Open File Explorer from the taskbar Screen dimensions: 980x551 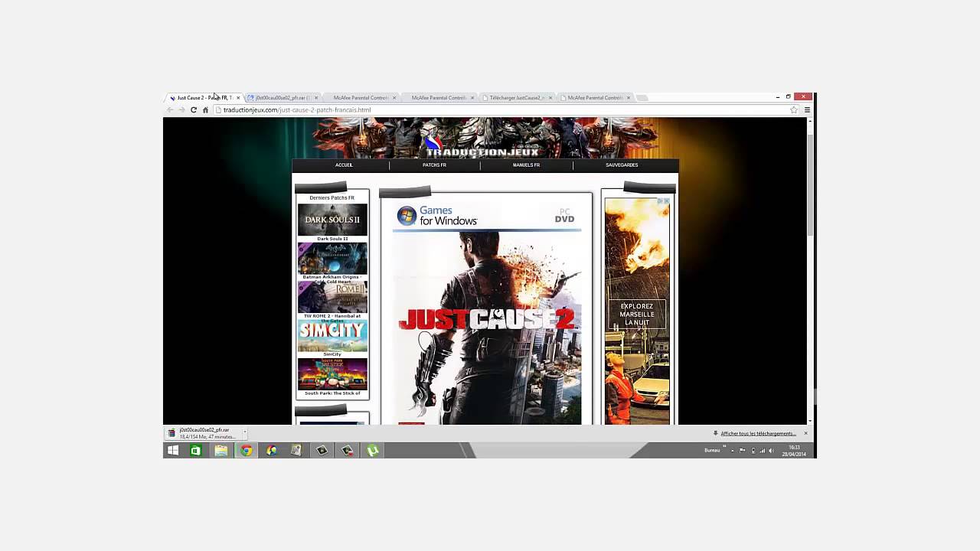[221, 451]
